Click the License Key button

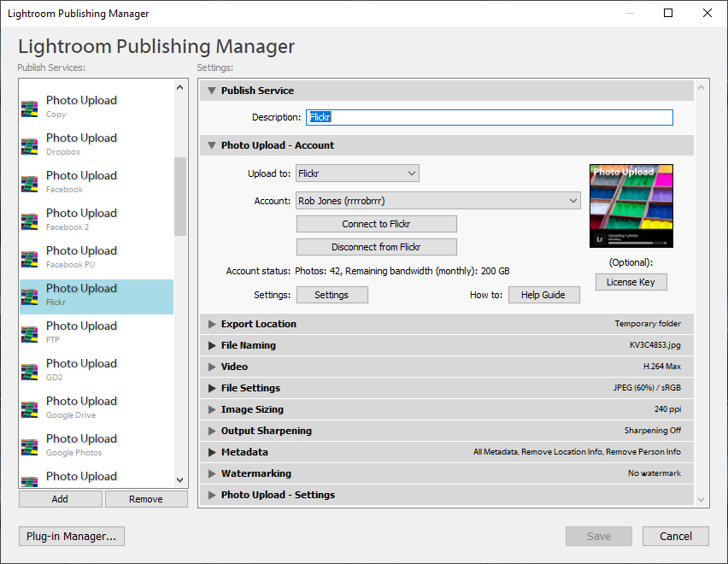pyautogui.click(x=631, y=282)
